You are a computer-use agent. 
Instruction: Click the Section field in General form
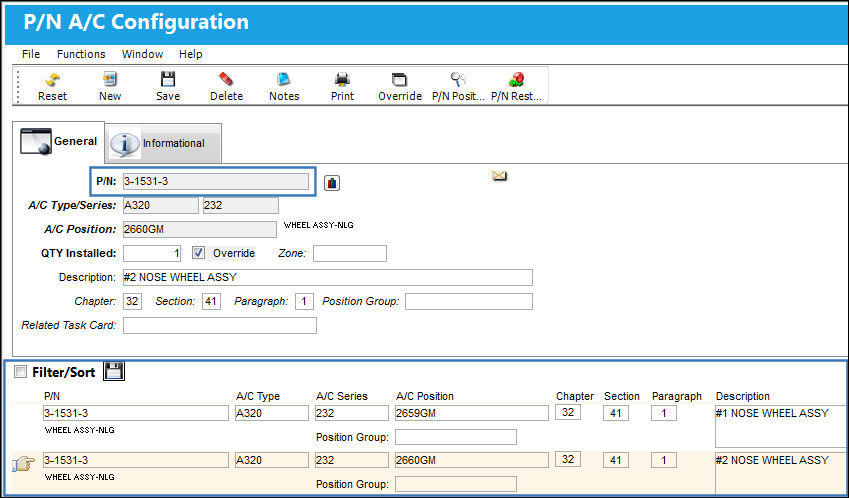211,302
